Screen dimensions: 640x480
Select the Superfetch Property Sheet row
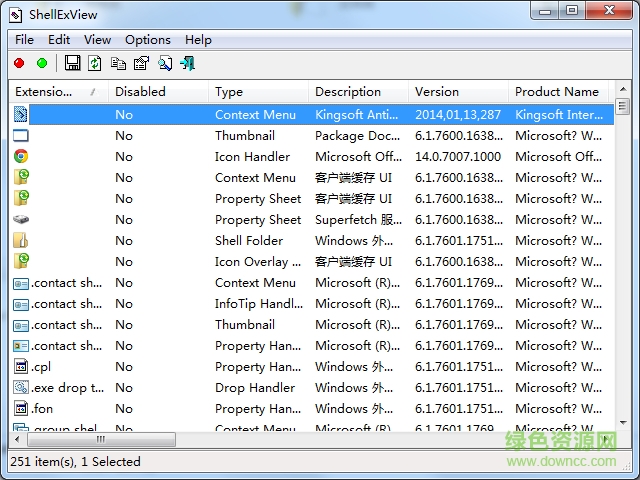tap(258, 219)
